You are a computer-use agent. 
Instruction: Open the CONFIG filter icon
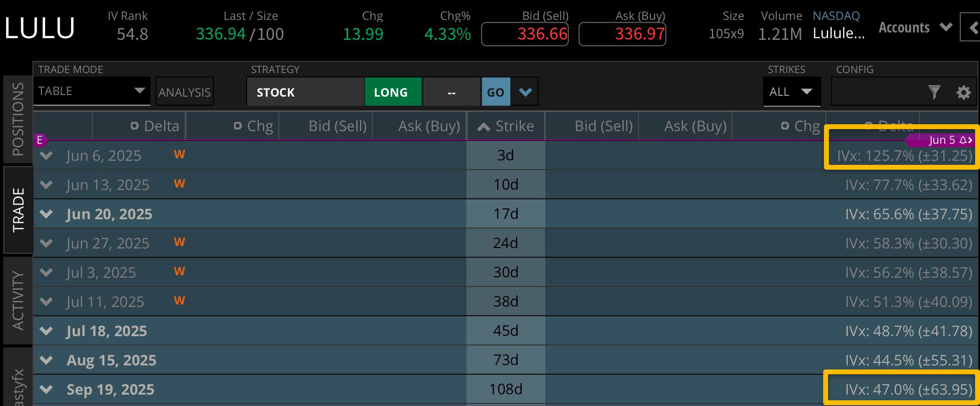coord(935,92)
